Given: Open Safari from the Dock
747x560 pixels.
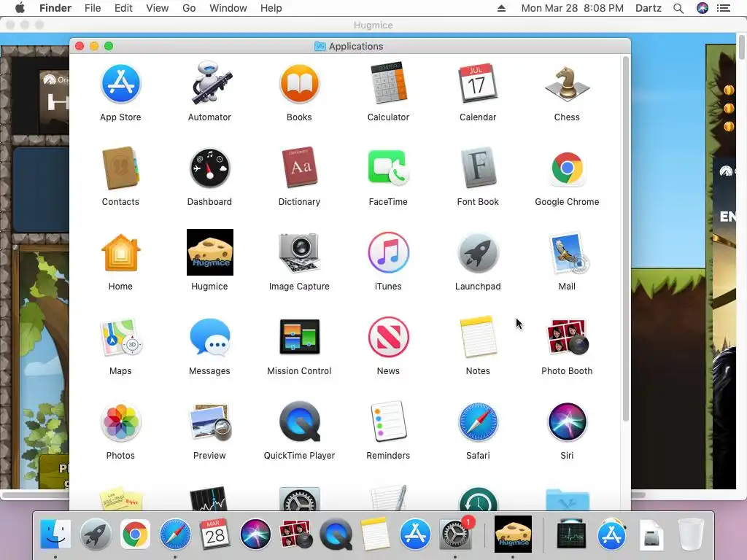Looking at the screenshot, I should [175, 534].
